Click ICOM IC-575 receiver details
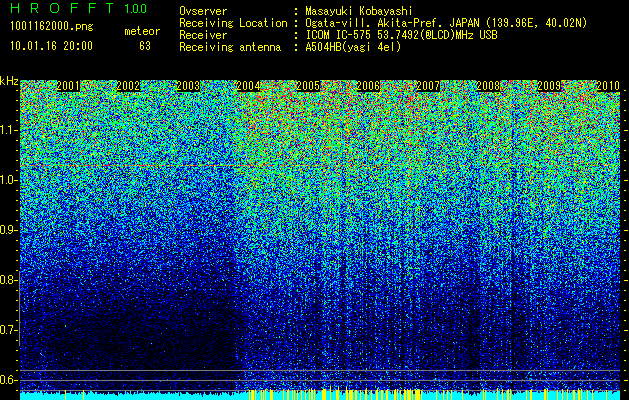 pos(402,35)
